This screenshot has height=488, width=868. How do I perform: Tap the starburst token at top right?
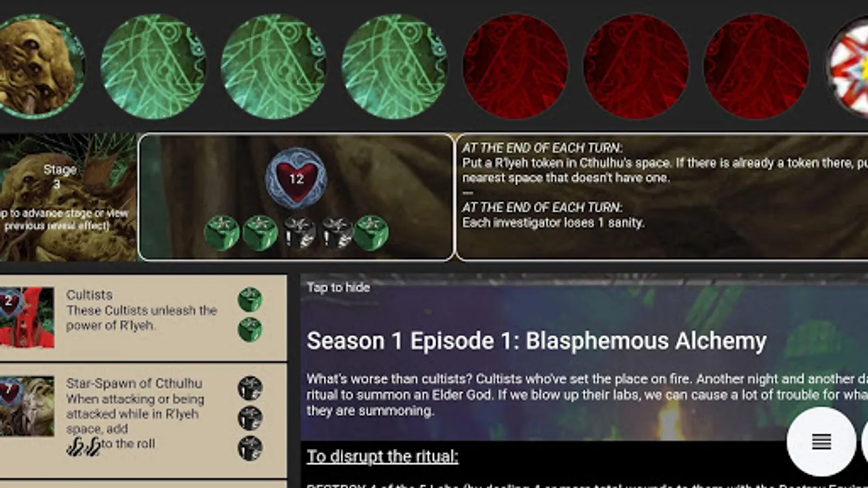847,66
